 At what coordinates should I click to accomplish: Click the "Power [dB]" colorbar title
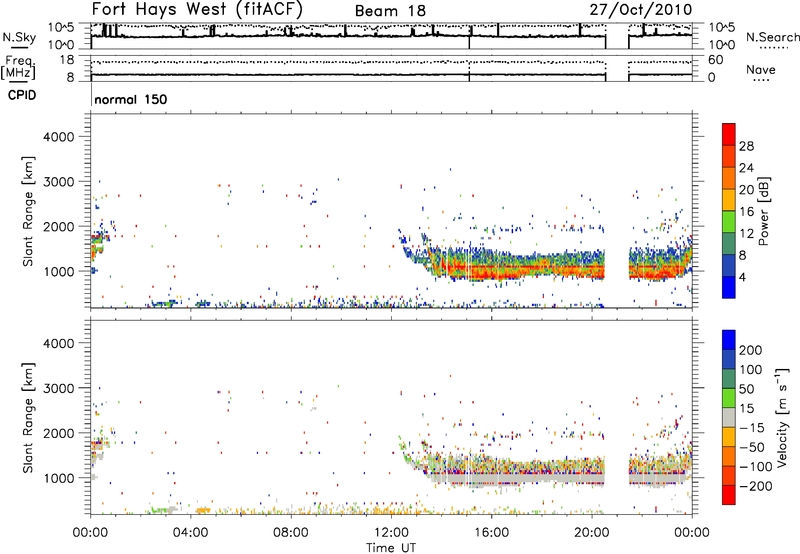click(763, 211)
